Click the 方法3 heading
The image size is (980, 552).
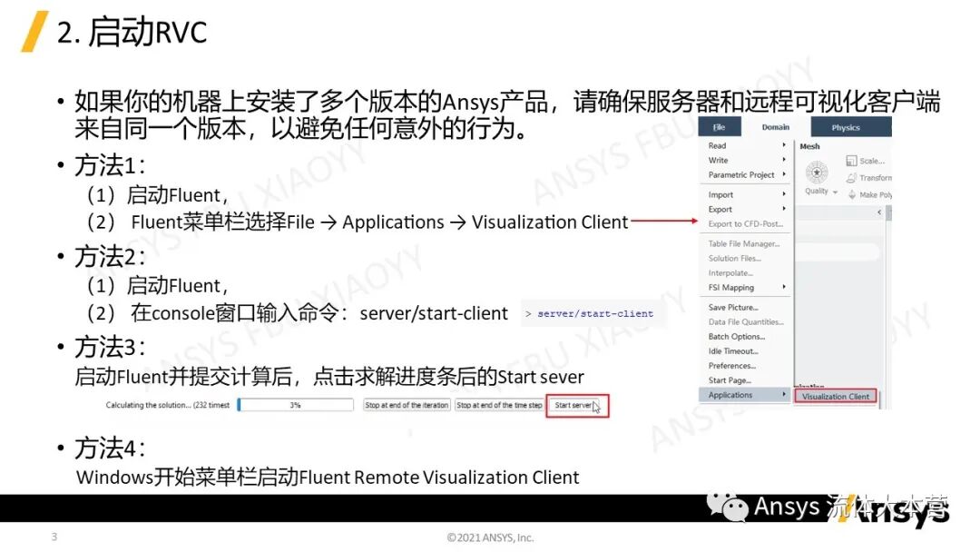tap(110, 347)
